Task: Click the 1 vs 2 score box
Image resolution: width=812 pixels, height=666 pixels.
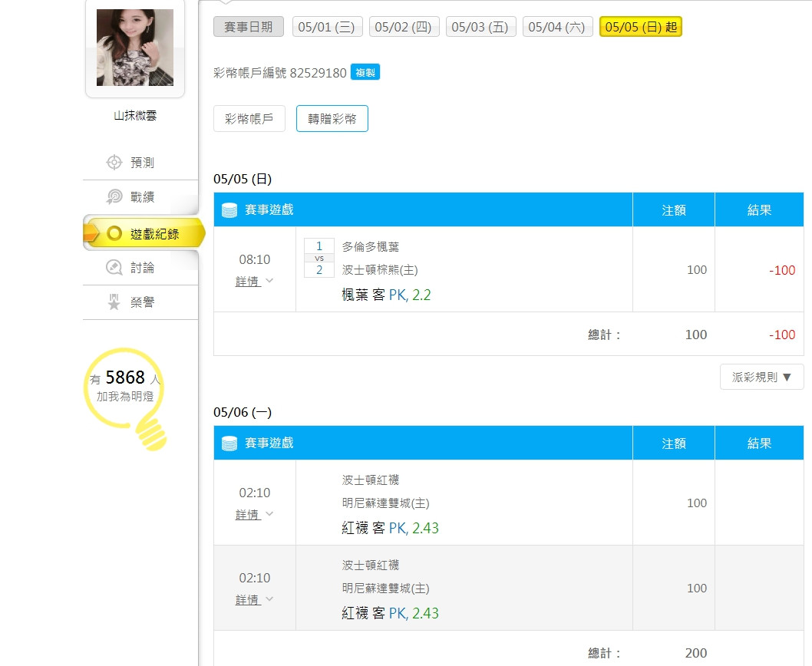Action: [319, 257]
